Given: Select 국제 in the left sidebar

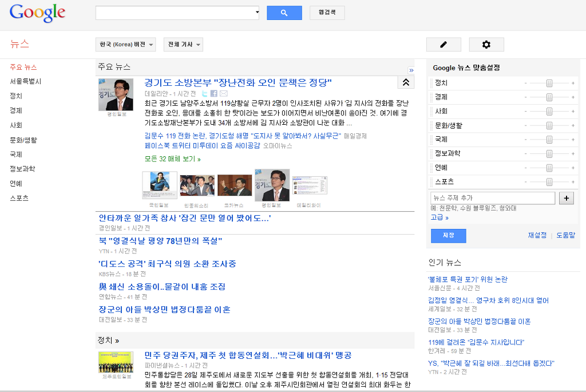Looking at the screenshot, I should pos(16,155).
